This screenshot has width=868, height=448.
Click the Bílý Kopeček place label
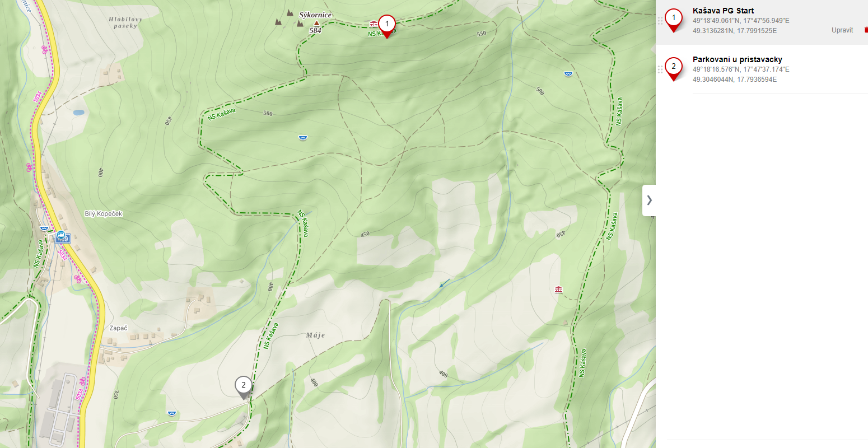(x=104, y=213)
